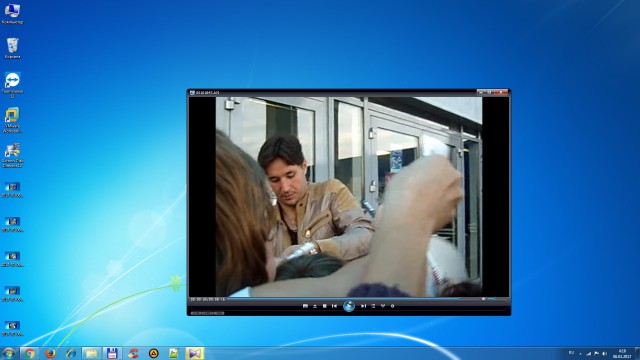The width and height of the screenshot is (640, 360).
Task: Open the Windows Start menu
Action: coord(9,353)
